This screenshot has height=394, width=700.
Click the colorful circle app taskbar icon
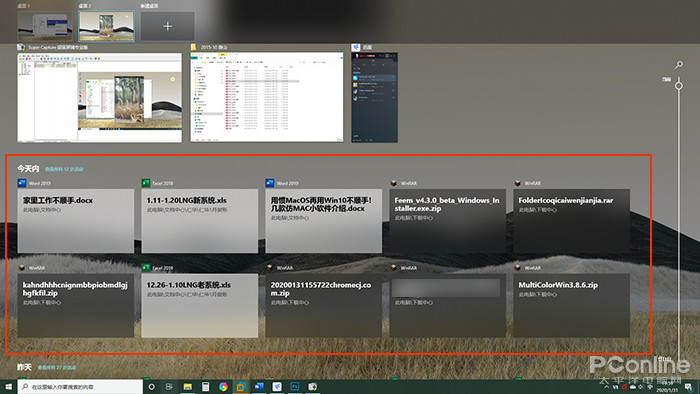tap(223, 387)
